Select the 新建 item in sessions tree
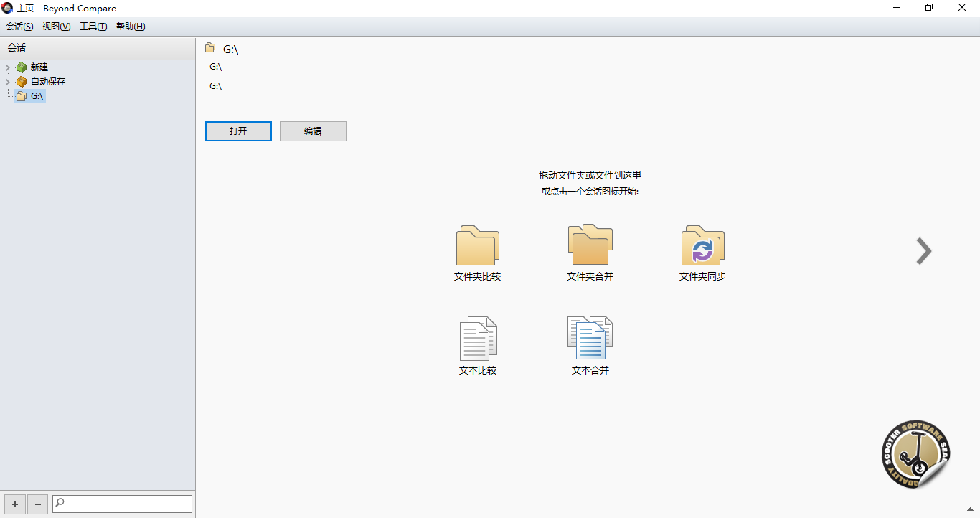The width and height of the screenshot is (980, 518). coord(39,67)
